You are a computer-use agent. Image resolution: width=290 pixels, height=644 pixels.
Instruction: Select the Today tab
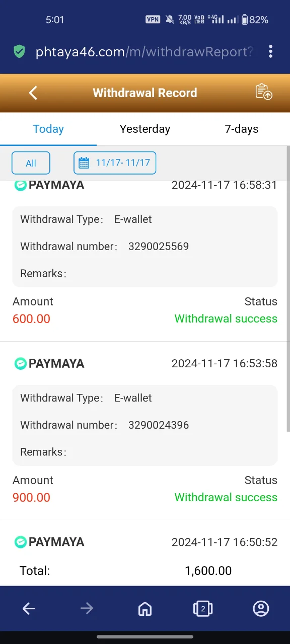(x=48, y=129)
